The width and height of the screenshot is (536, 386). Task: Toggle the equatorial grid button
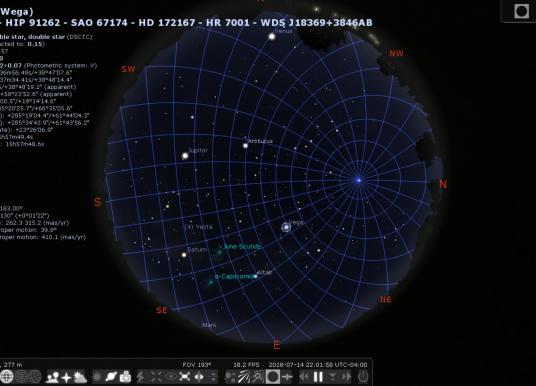[6, 377]
